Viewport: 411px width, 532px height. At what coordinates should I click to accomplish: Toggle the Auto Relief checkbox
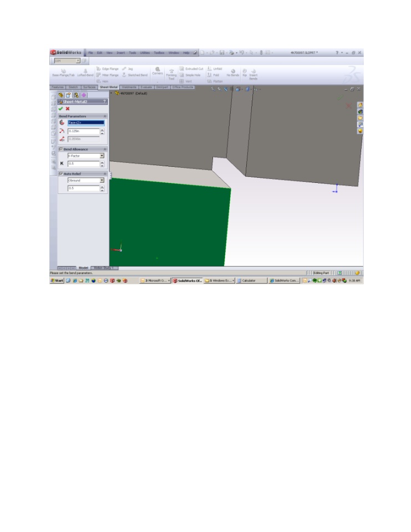tap(61, 173)
